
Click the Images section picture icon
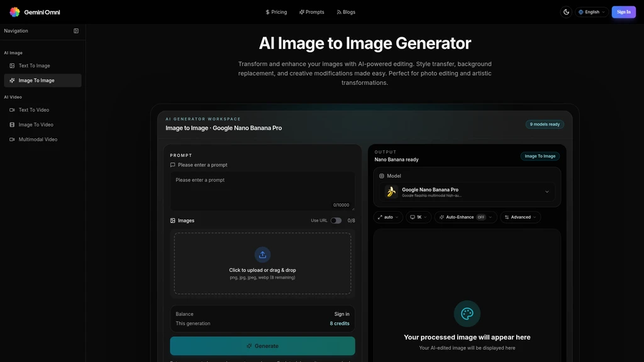tap(172, 221)
